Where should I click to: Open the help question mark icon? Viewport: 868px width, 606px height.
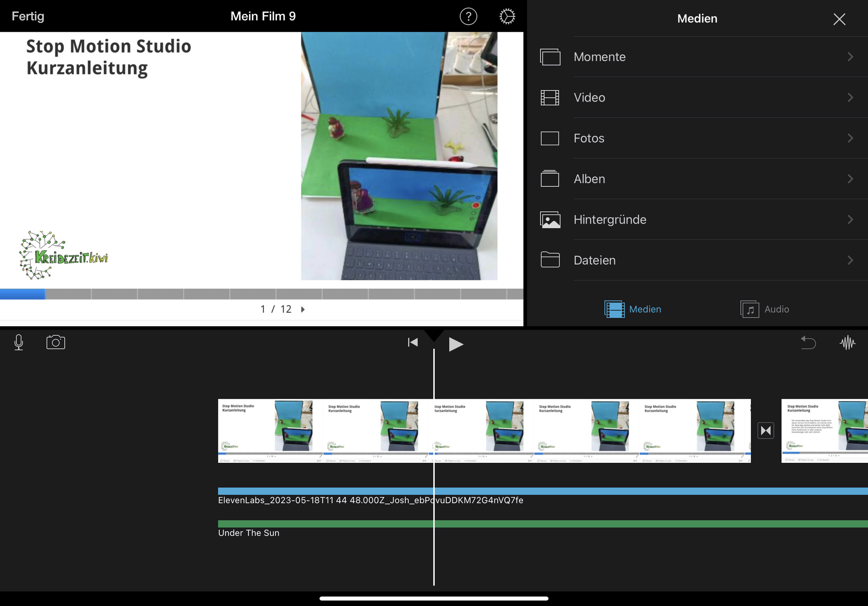click(x=468, y=16)
